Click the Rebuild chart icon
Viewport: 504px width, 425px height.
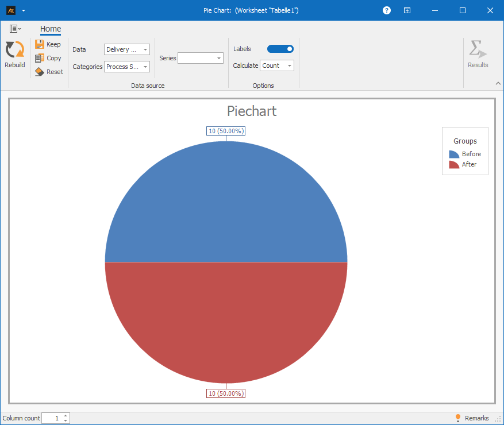click(x=14, y=50)
